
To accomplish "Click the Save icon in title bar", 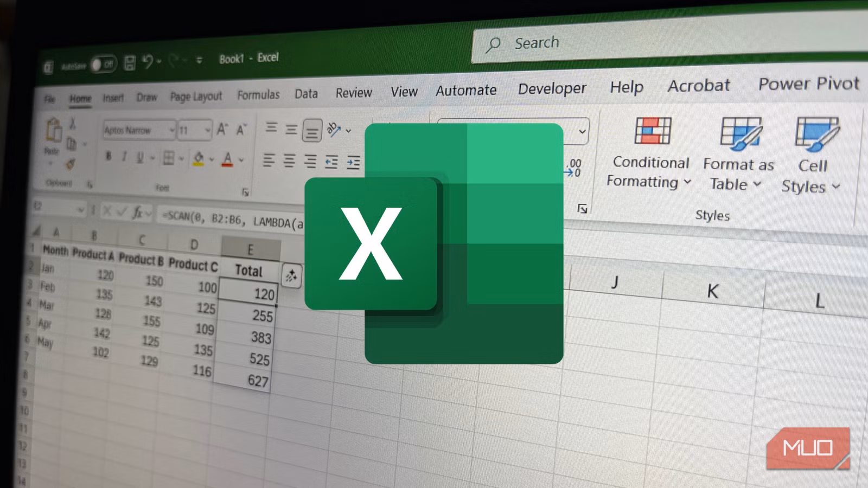I will coord(130,63).
